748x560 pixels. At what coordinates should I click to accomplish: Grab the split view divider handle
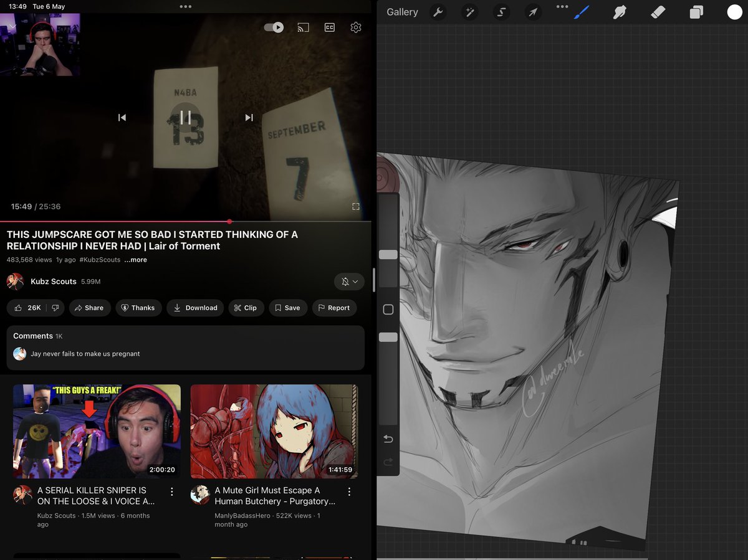(x=374, y=280)
